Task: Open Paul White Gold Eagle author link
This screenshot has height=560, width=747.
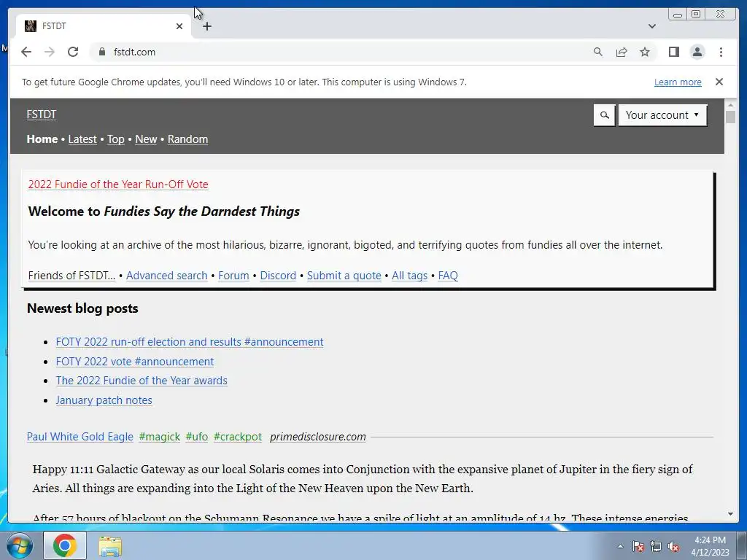Action: point(80,437)
